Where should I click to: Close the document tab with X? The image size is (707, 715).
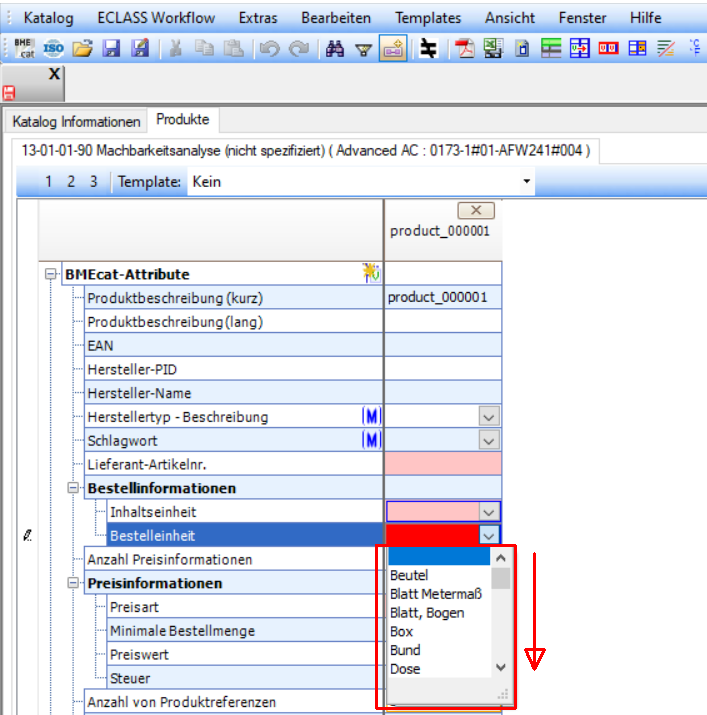54,73
